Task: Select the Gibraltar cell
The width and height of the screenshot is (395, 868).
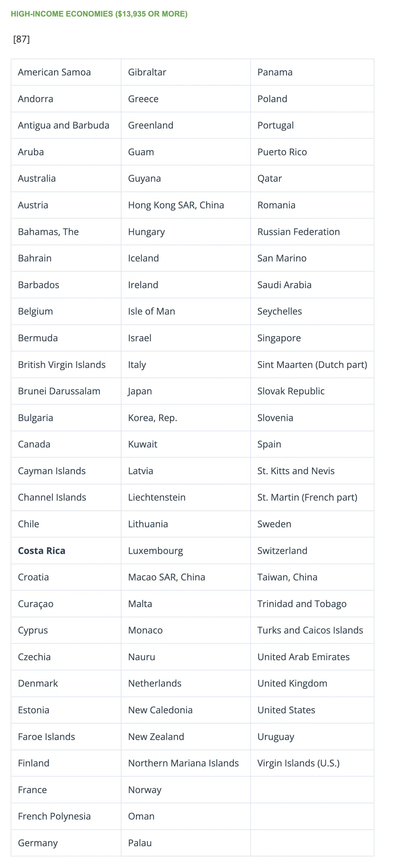Action: (186, 72)
